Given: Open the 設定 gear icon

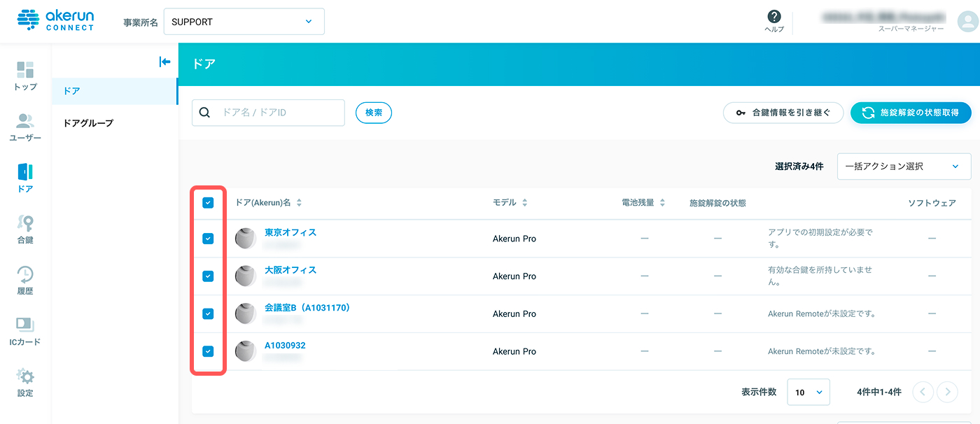Looking at the screenshot, I should coord(25,376).
